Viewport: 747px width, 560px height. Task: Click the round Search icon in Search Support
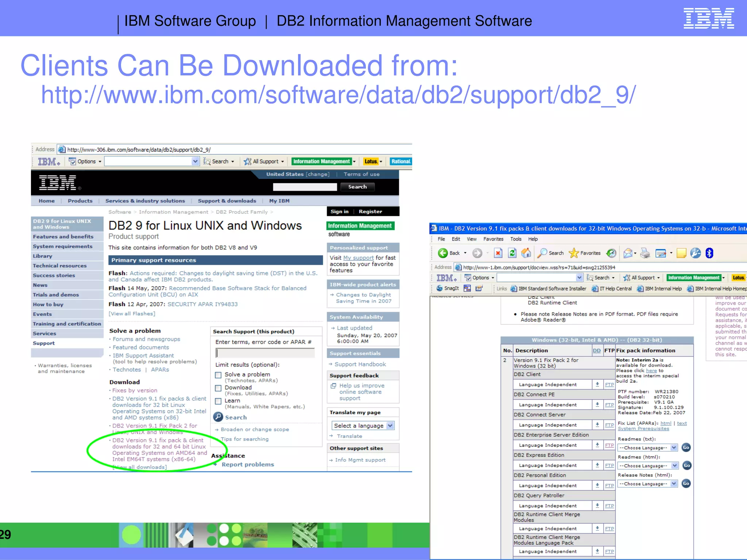coord(218,417)
